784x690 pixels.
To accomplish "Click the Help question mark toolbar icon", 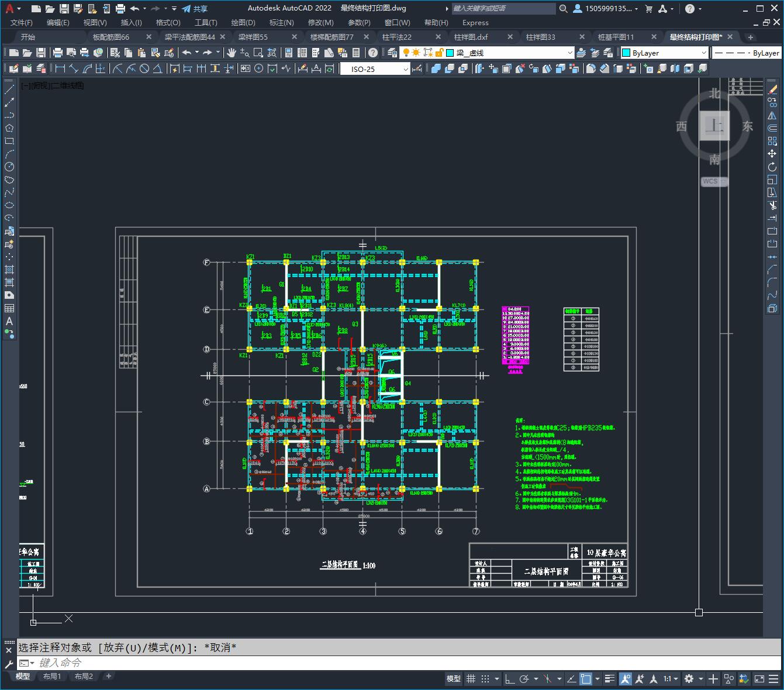I will (373, 53).
